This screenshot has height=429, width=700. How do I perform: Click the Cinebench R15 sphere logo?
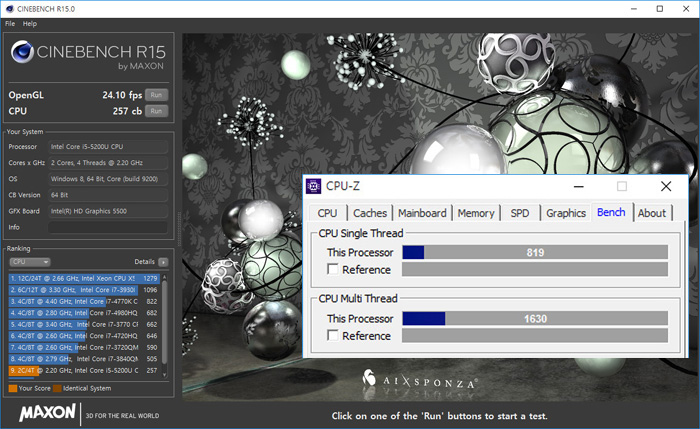coord(22,51)
